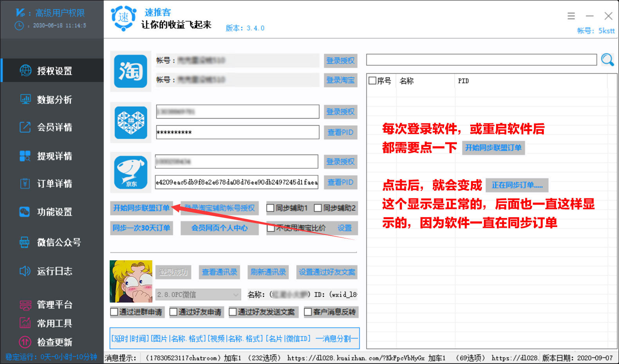The height and width of the screenshot is (364, 619).
Task: Click 设置 next to 不使用淘宝比价
Action: pos(345,228)
